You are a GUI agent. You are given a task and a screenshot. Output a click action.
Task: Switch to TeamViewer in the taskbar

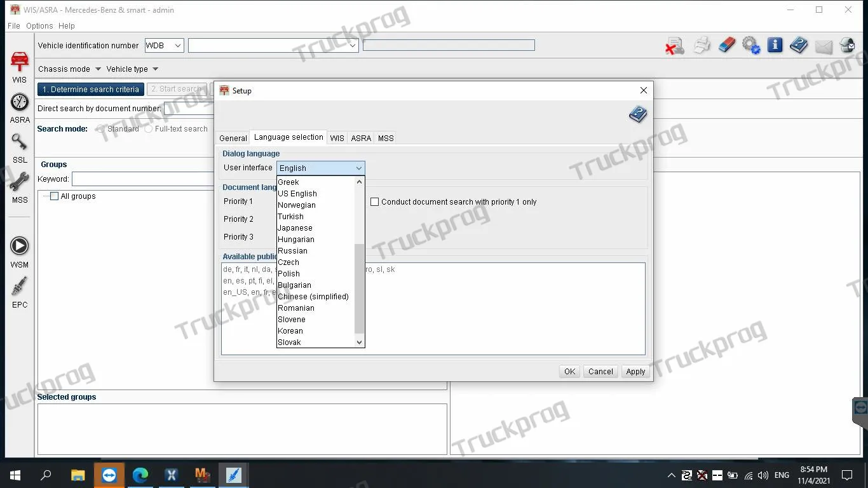[109, 475]
